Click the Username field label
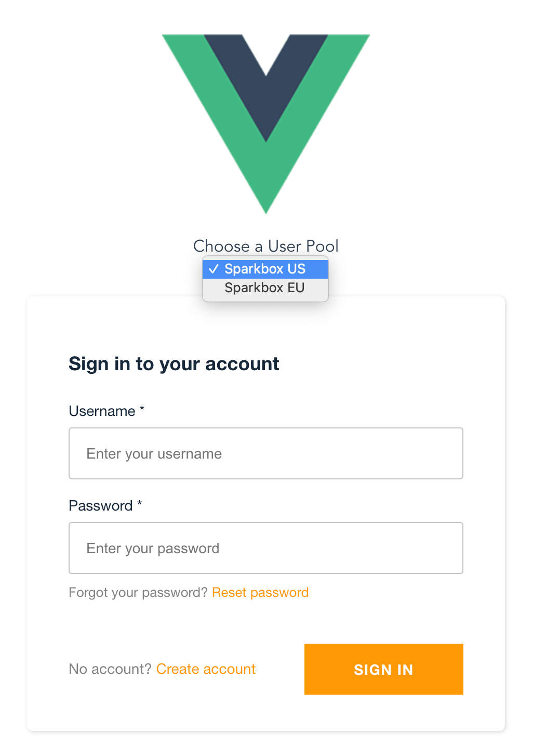This screenshot has height=756, width=533. [101, 411]
